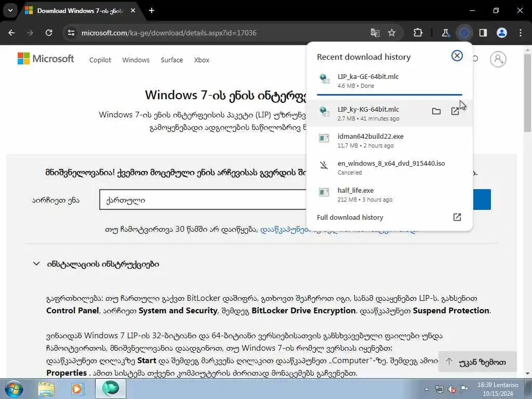
Task: Click the cancelled download icon for Windows 8 ISO
Action: click(324, 165)
